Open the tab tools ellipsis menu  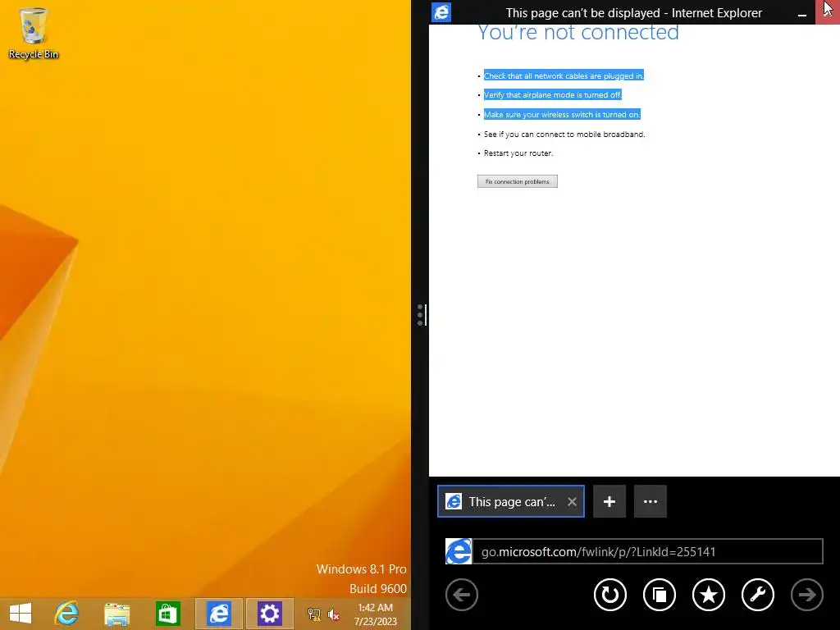point(651,501)
